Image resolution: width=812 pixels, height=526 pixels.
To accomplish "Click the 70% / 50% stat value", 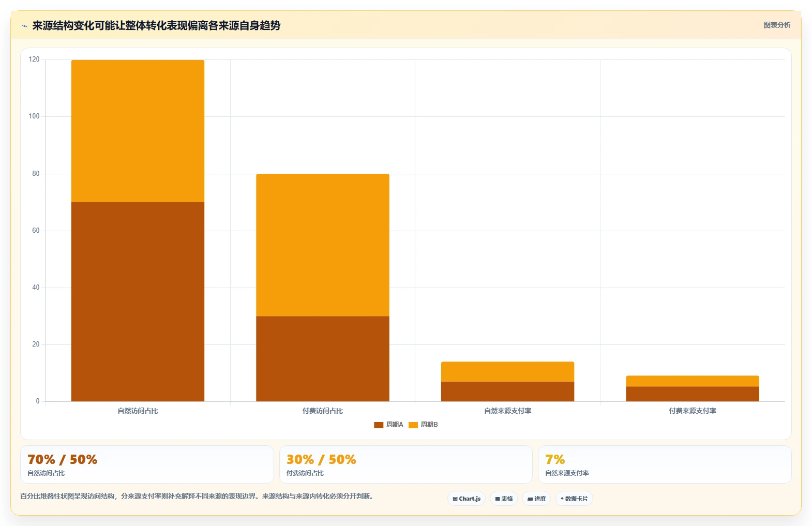I will tap(62, 459).
